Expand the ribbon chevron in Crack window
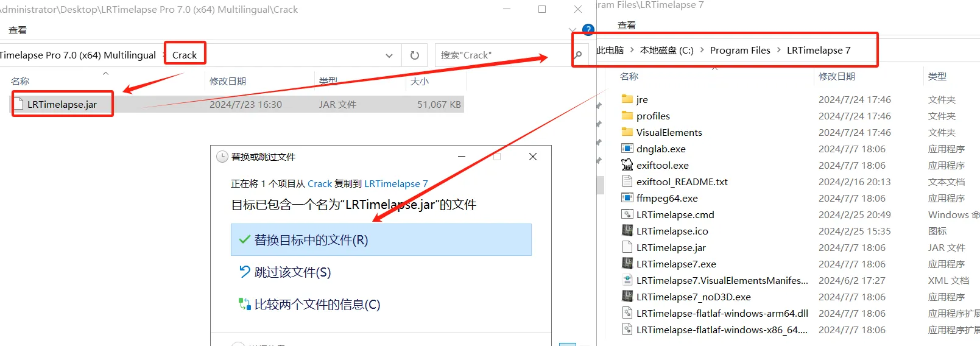Screen dimensions: 980x346 [x=572, y=30]
